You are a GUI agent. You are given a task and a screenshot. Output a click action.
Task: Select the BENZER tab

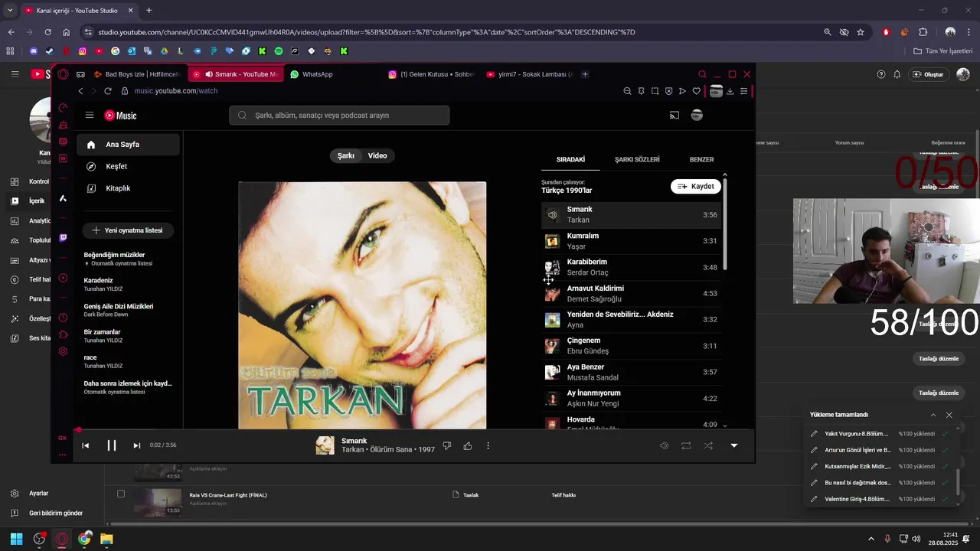pyautogui.click(x=701, y=159)
